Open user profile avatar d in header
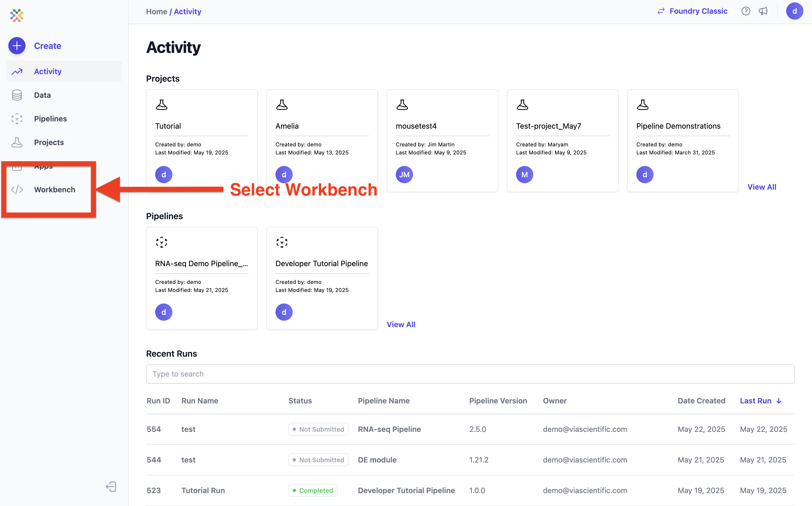Screen dimensions: 812x506 pyautogui.click(x=795, y=11)
